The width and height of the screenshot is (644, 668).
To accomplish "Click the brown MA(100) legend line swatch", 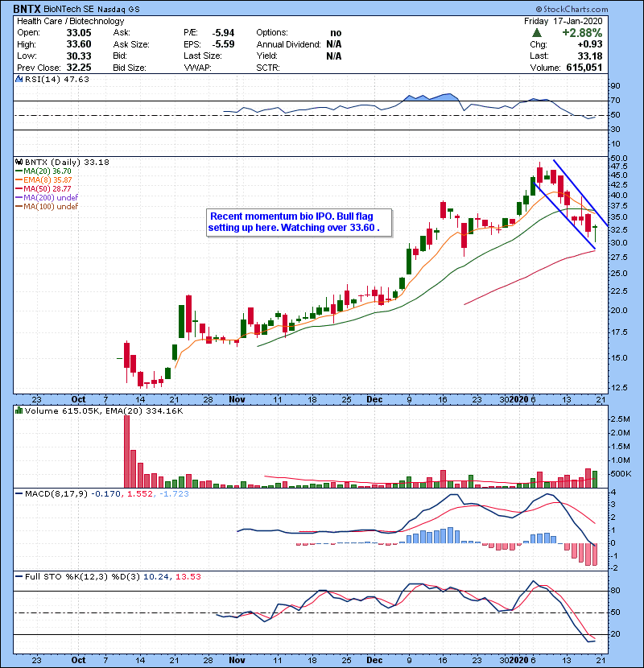I will pos(19,206).
